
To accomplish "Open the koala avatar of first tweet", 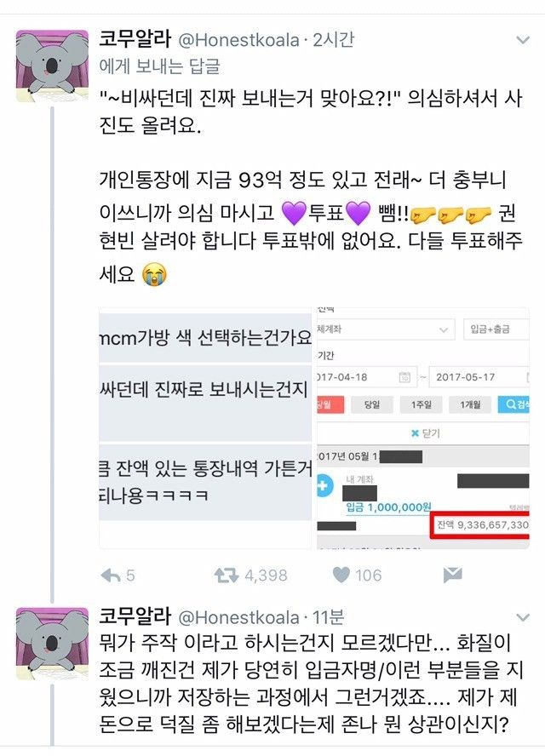I will [x=52, y=66].
